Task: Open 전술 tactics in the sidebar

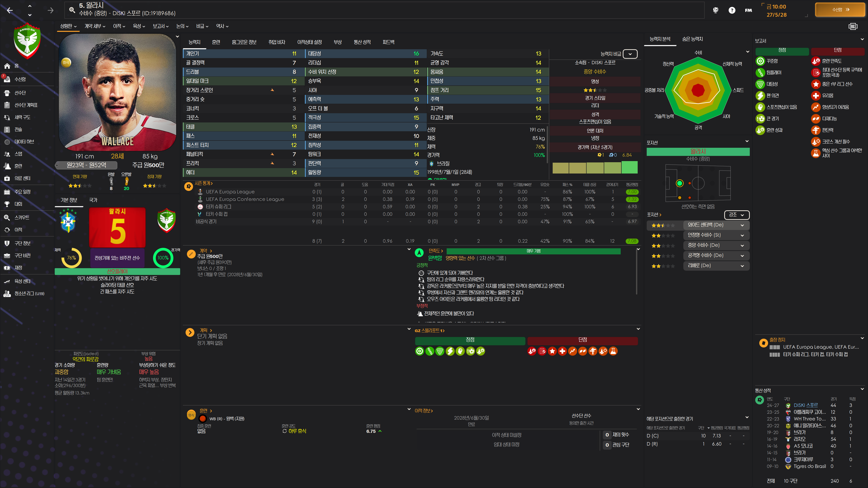Action: pos(18,129)
